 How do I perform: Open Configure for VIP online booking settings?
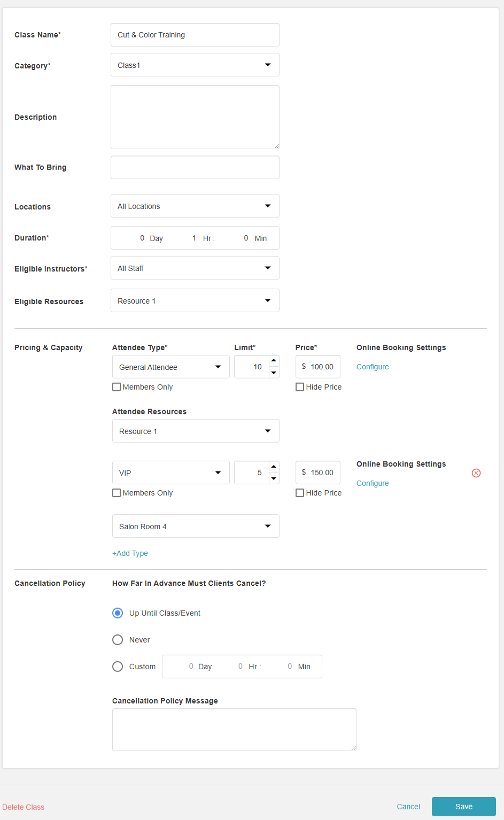pos(373,483)
